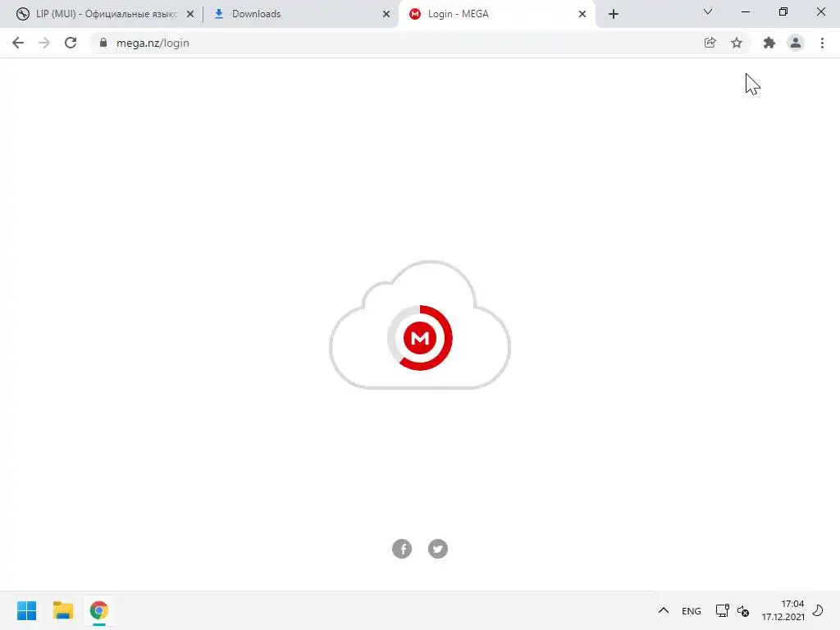The height and width of the screenshot is (630, 840).
Task: Click the Chrome taskbar icon
Action: pyautogui.click(x=99, y=610)
